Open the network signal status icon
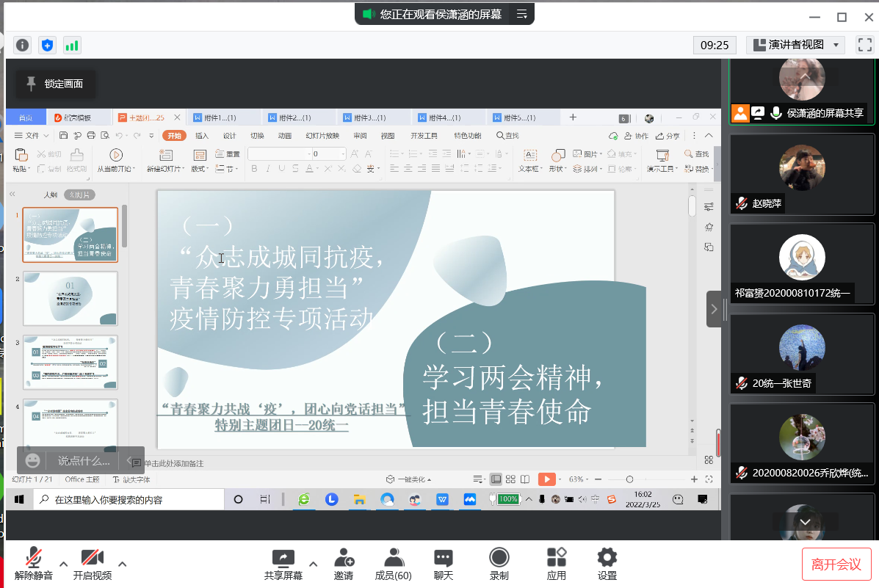Screen dimensions: 879x588 tap(72, 46)
